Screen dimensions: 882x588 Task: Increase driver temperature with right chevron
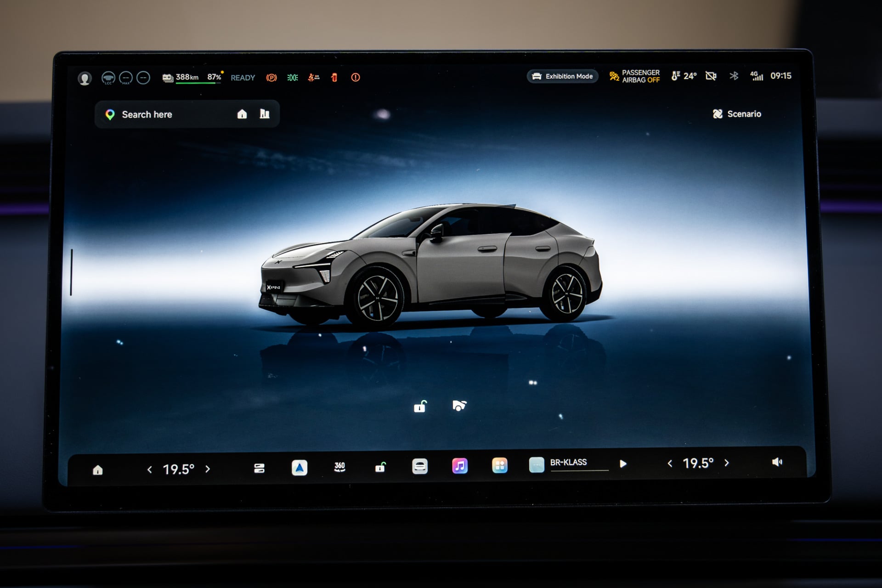click(x=208, y=469)
